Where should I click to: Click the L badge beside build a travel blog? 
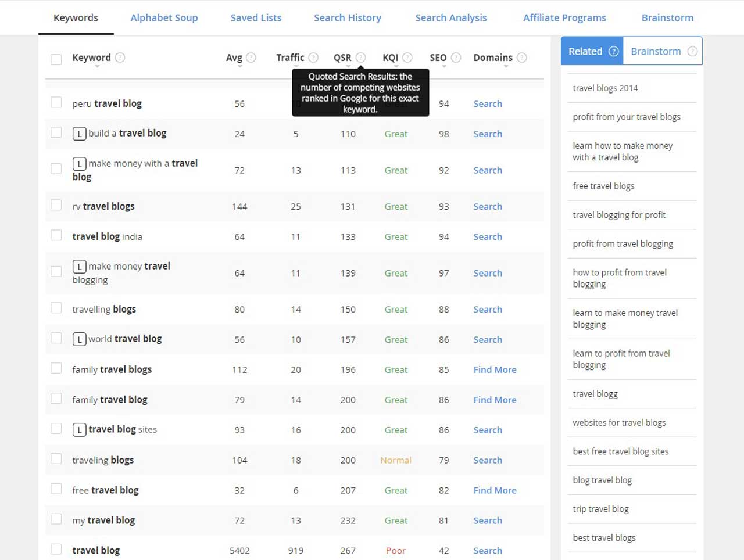[80, 134]
